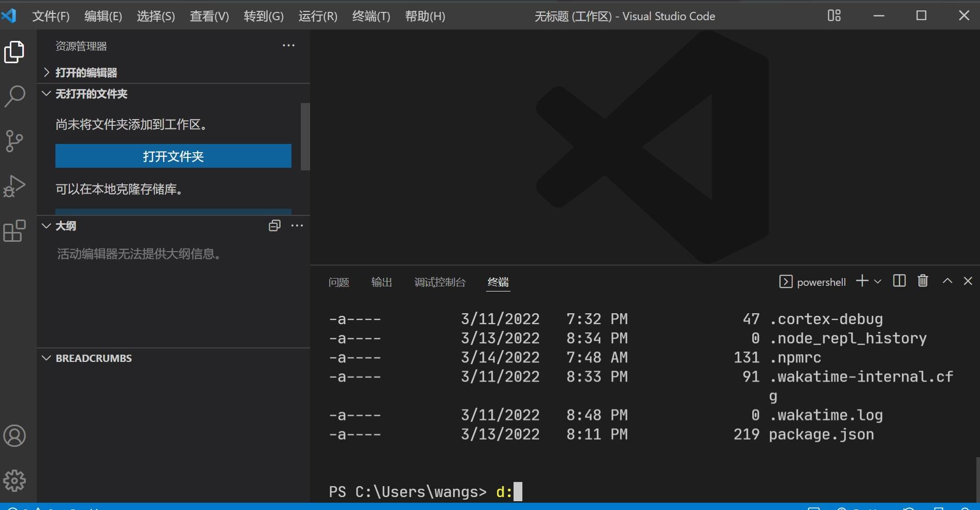This screenshot has height=510, width=980.
Task: Click the terminal input line after d:
Action: point(518,491)
